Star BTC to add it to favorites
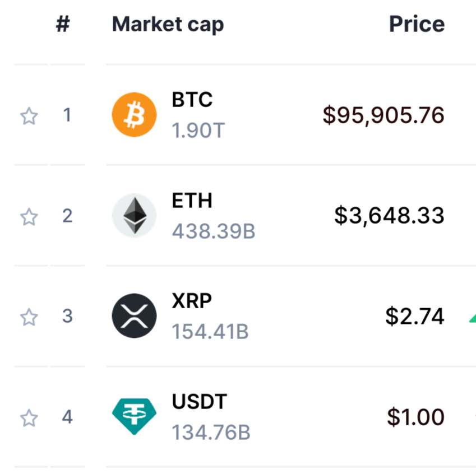This screenshot has width=476, height=474. tap(29, 116)
